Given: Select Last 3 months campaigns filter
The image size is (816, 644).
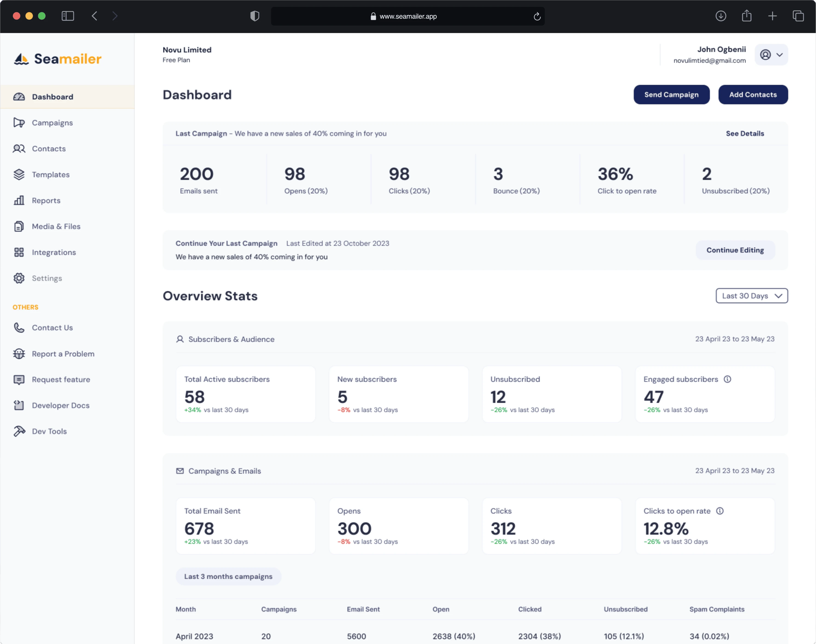Looking at the screenshot, I should 228,576.
